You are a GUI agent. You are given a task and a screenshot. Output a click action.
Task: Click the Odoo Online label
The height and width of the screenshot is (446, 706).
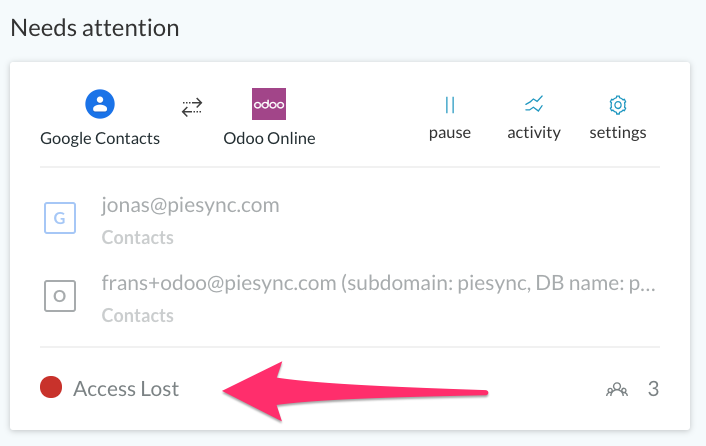pyautogui.click(x=269, y=139)
